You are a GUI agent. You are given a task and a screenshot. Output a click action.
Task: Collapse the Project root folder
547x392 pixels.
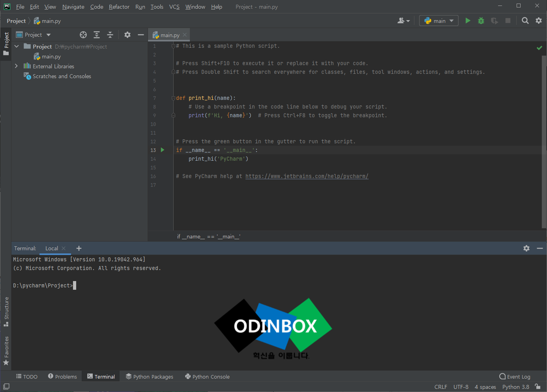coord(17,46)
